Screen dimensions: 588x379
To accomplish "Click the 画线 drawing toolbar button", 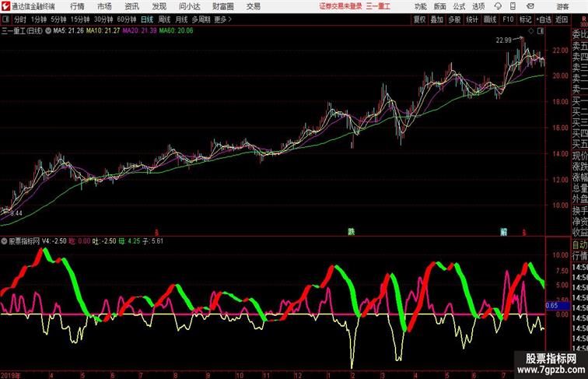I will 490,19.
